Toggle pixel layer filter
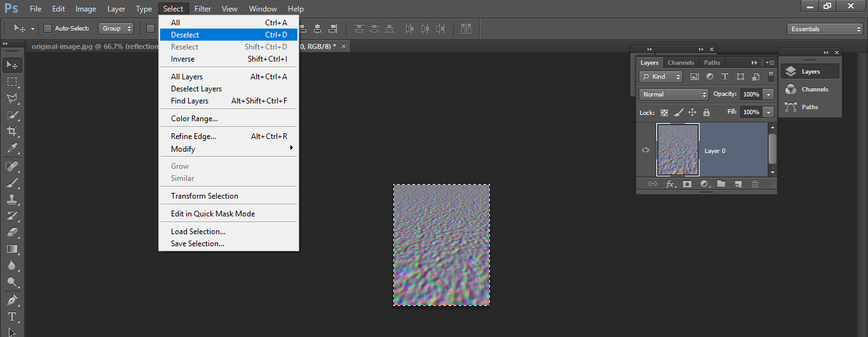The height and width of the screenshot is (337, 868). point(695,77)
